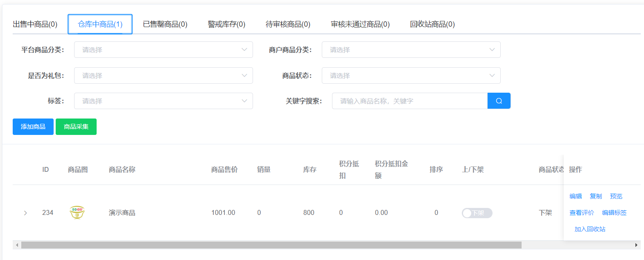Expand row 234 with chevron arrow
644x260 pixels.
[x=25, y=213]
